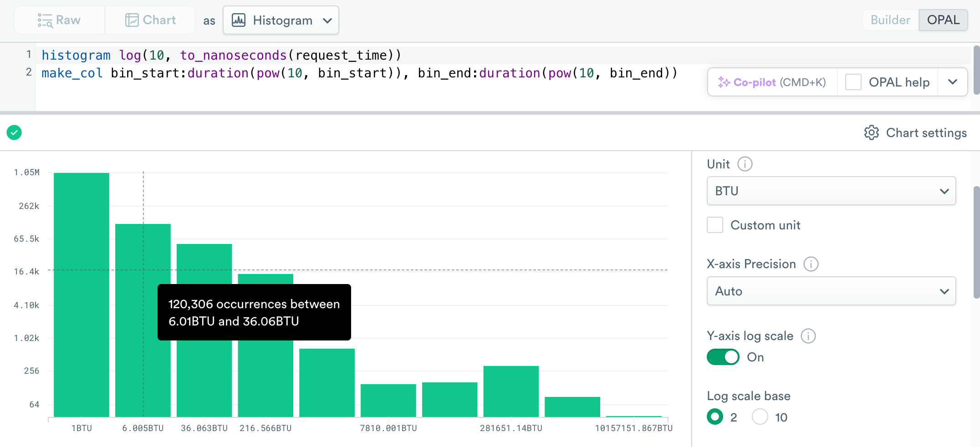Click the X-axis Precision label text

tap(751, 264)
